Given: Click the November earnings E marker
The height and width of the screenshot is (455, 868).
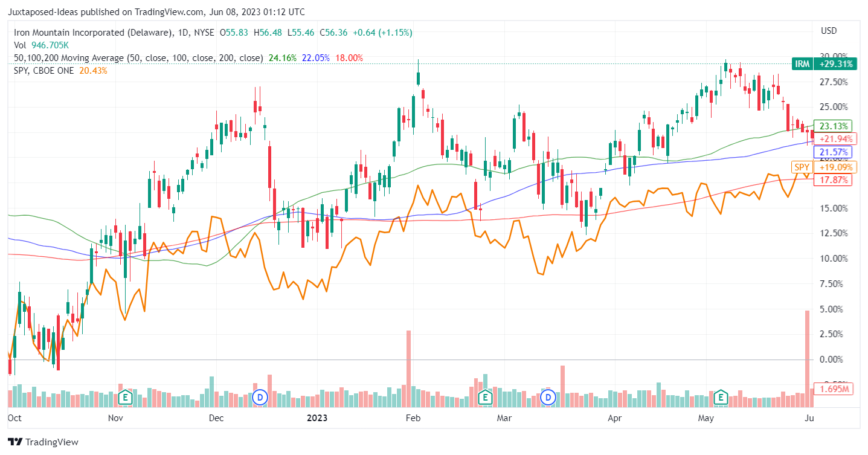Looking at the screenshot, I should 125,397.
